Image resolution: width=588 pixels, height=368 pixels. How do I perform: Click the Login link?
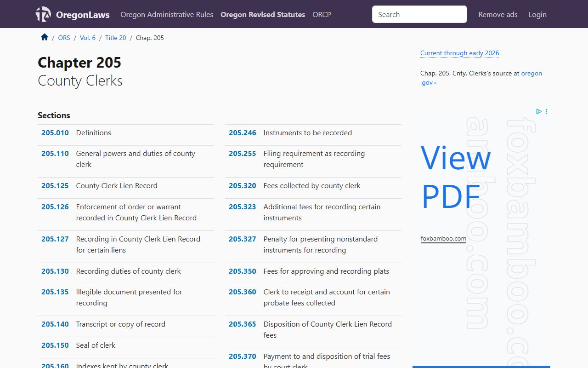[x=537, y=14]
